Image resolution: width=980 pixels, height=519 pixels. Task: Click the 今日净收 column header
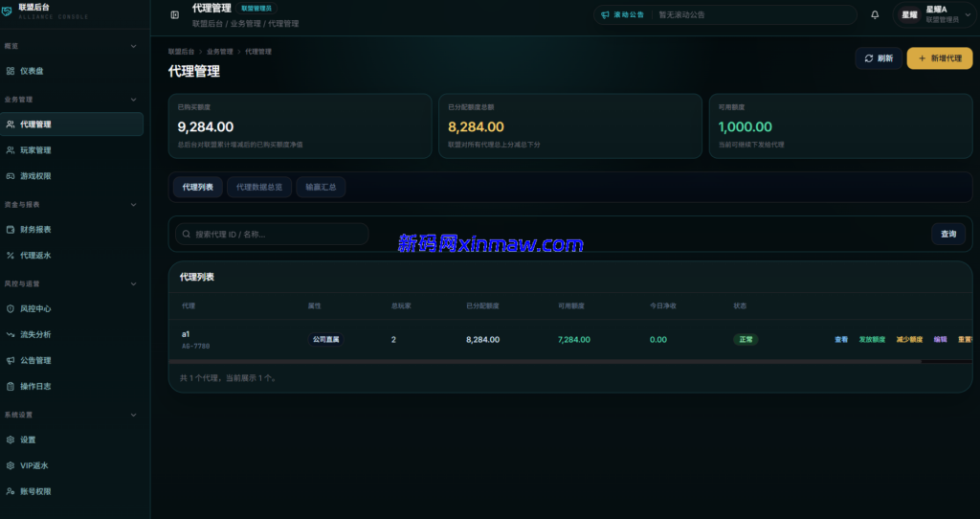[662, 306]
